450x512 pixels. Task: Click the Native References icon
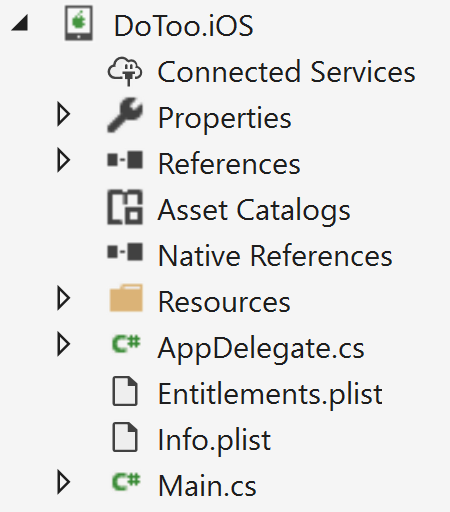pyautogui.click(x=125, y=251)
